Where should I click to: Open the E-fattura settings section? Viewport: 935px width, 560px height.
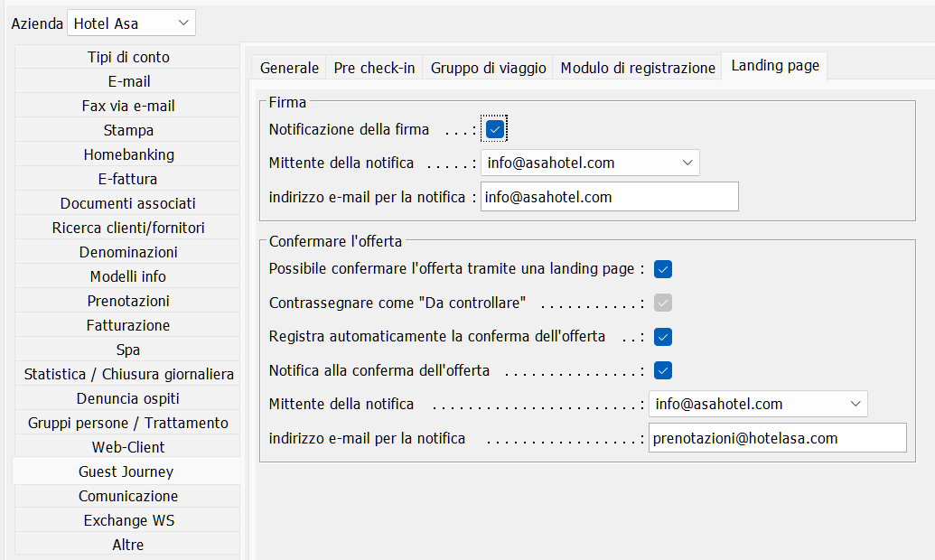(127, 179)
